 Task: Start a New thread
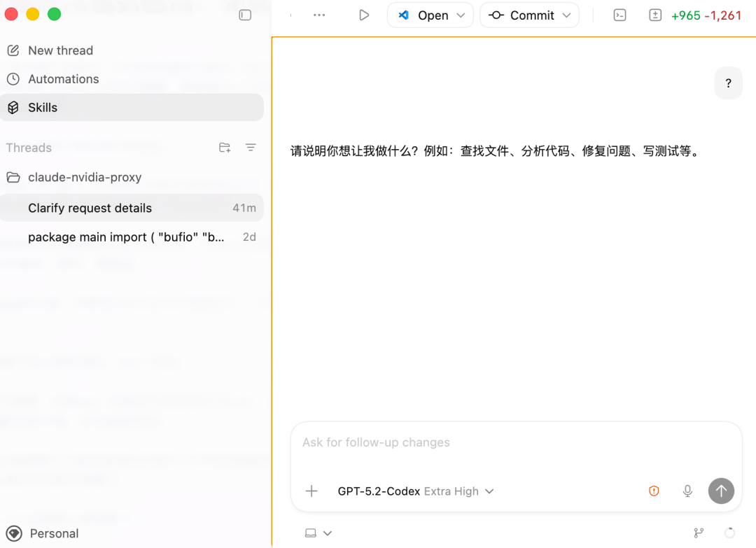60,50
